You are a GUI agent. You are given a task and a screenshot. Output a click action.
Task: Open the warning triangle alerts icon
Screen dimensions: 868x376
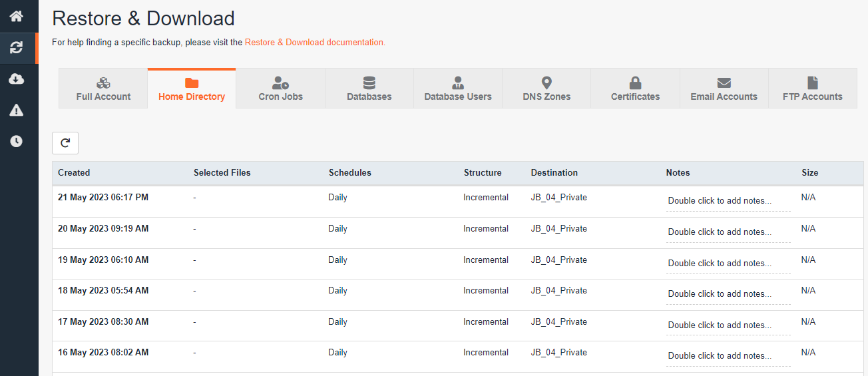pyautogui.click(x=17, y=110)
